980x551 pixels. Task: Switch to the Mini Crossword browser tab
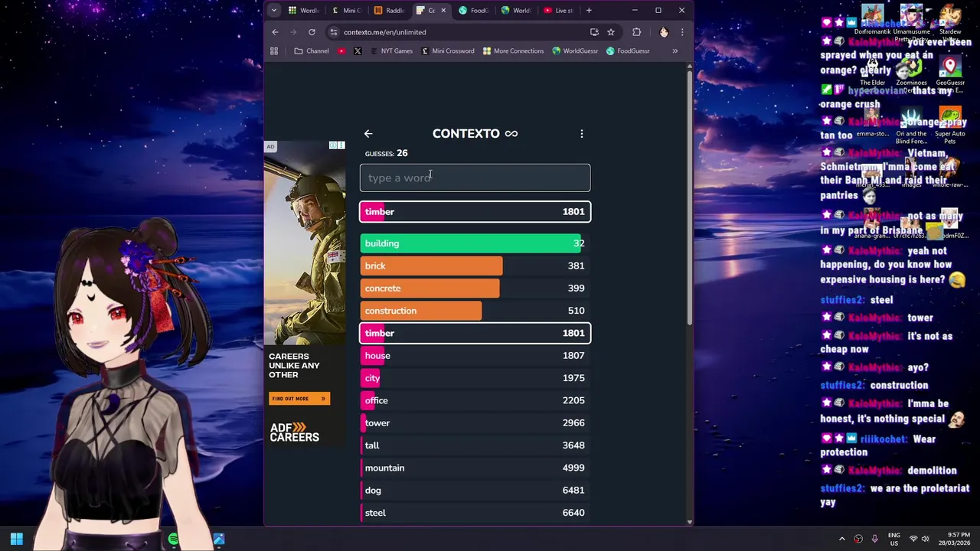coord(346,11)
